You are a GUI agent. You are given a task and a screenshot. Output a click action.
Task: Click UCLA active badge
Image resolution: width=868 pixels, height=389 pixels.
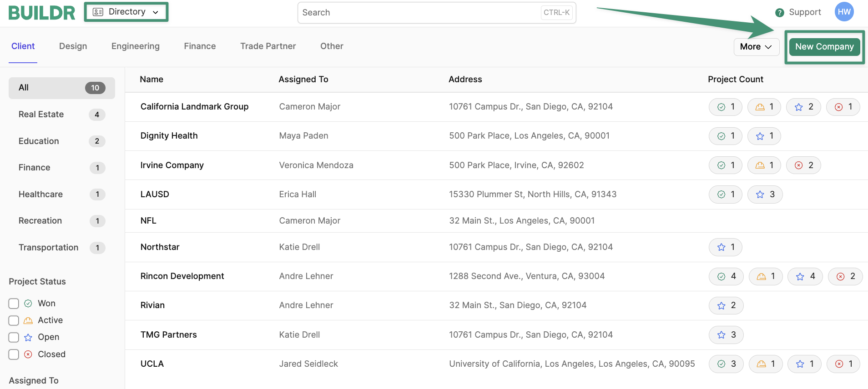[x=766, y=364]
